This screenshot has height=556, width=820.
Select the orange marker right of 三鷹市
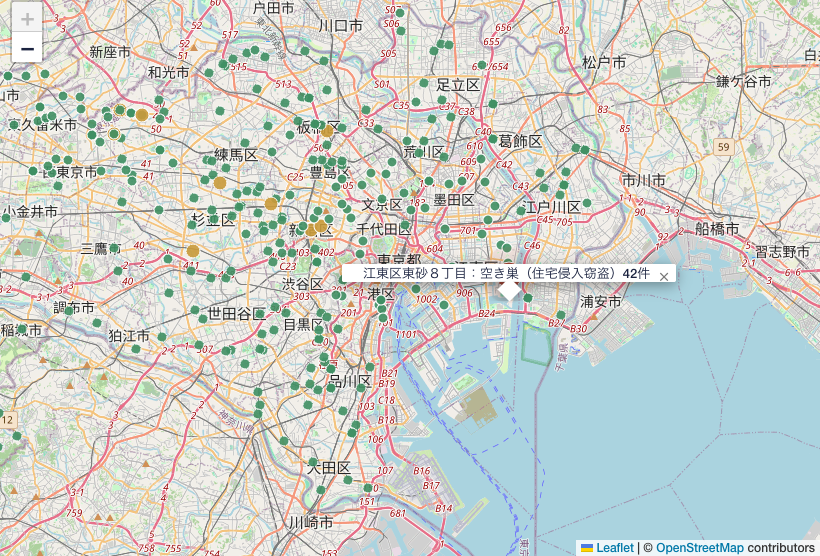point(193,251)
